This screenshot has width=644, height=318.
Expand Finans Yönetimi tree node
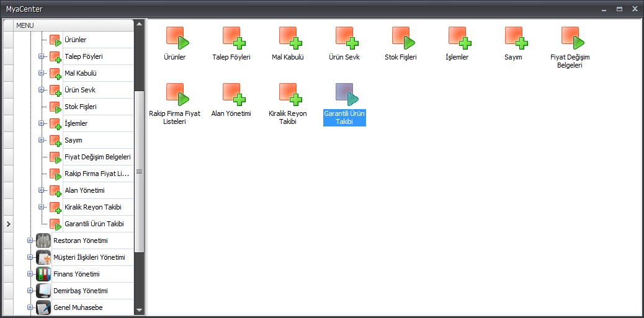30,274
